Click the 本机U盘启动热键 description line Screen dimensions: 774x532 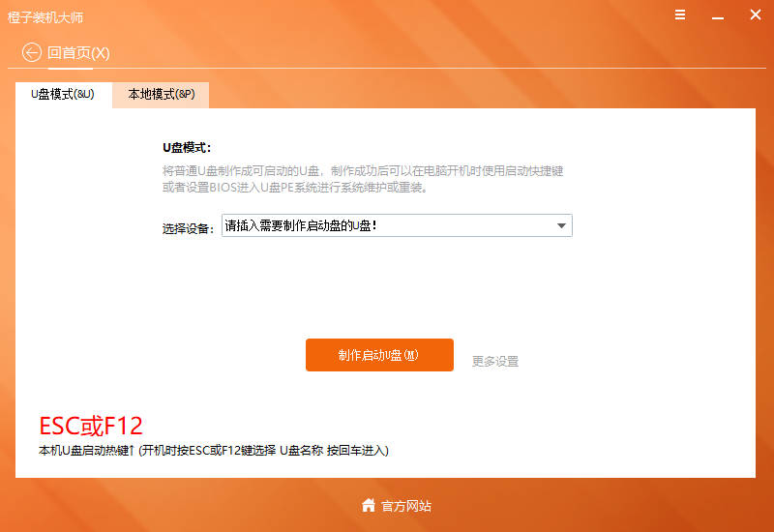pos(214,451)
